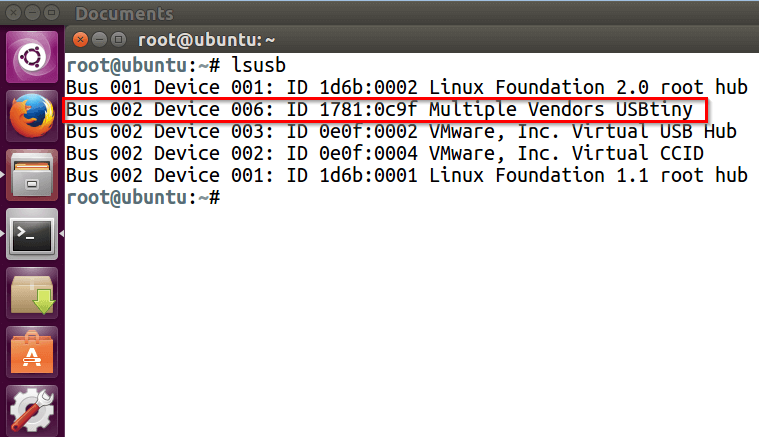Viewport: 759px width, 437px height.
Task: Click the Documents window title text
Action: coord(124,14)
